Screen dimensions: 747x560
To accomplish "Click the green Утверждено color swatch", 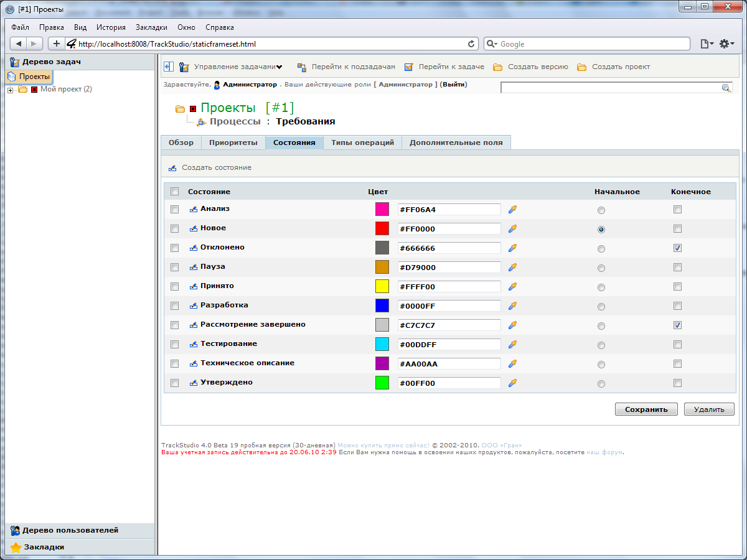I will (x=382, y=383).
